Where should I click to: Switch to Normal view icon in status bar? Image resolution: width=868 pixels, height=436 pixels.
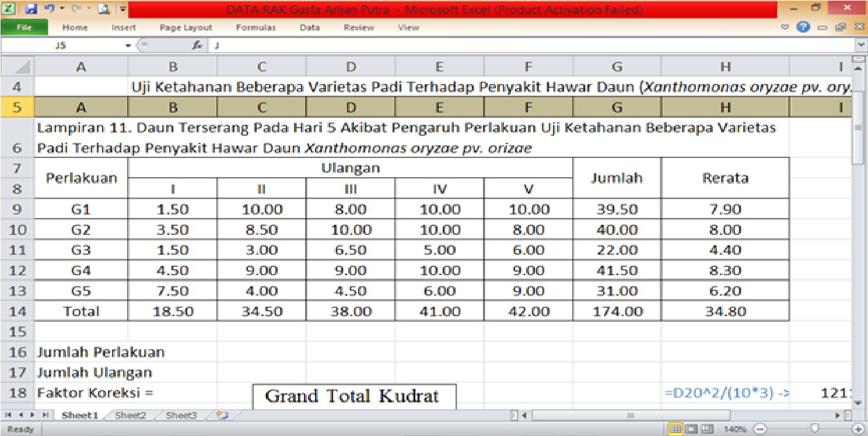(677, 427)
